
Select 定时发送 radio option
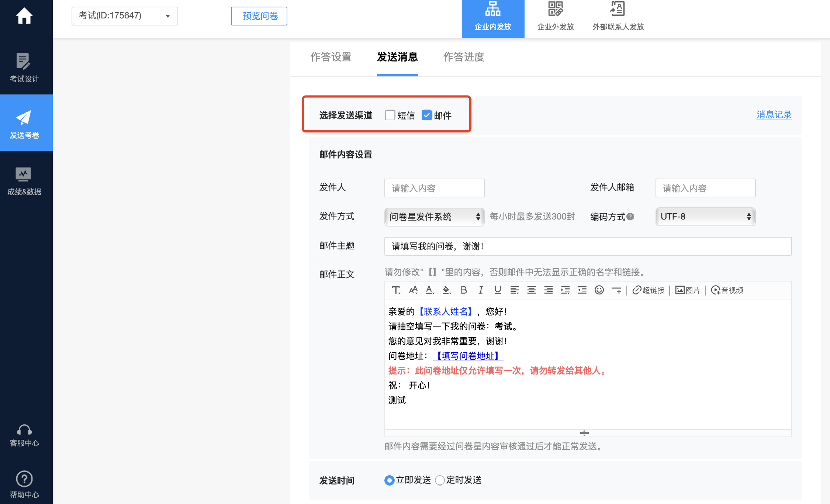tap(440, 480)
